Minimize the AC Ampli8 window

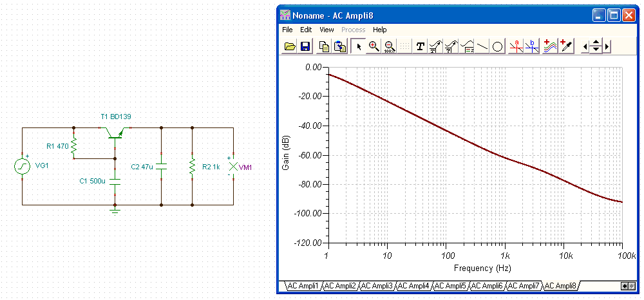599,15
